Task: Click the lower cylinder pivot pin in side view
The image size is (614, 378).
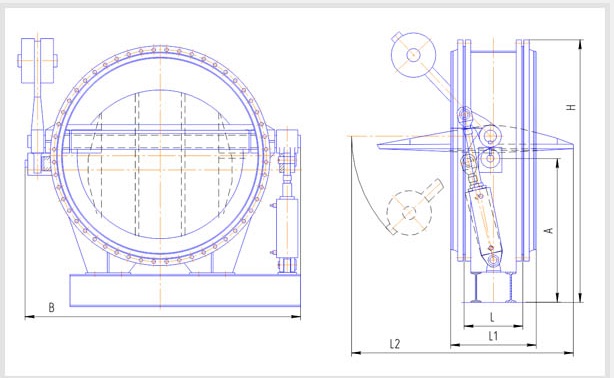Action: 494,259
